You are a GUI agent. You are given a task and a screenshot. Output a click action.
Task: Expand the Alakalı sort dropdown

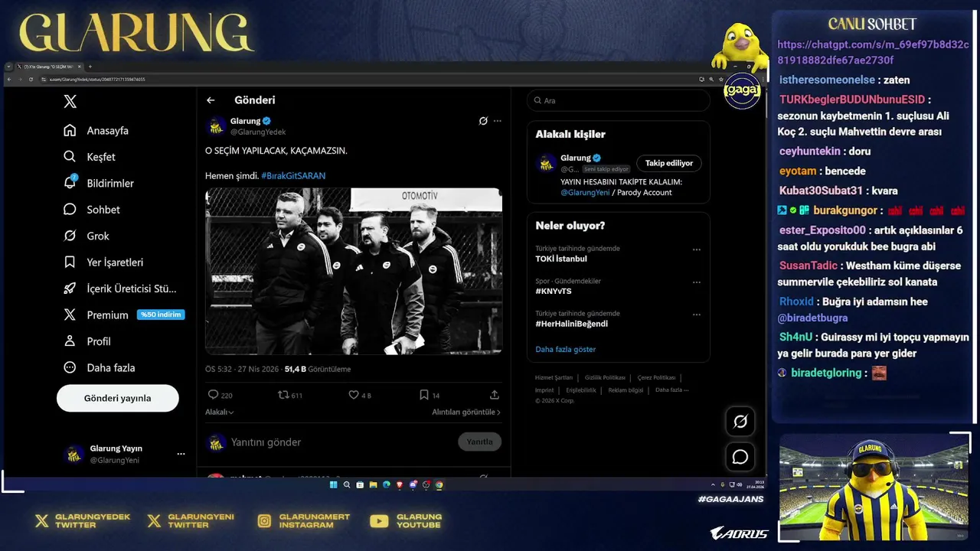click(x=220, y=412)
